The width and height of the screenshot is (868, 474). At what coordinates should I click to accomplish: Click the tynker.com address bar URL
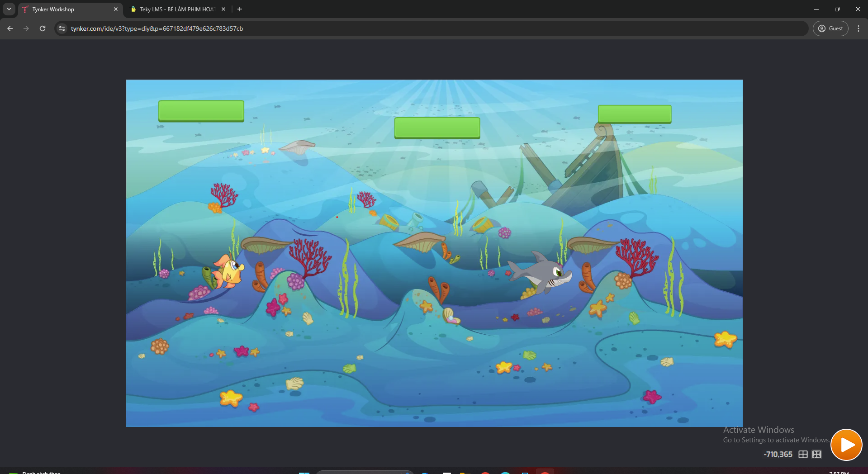(157, 28)
